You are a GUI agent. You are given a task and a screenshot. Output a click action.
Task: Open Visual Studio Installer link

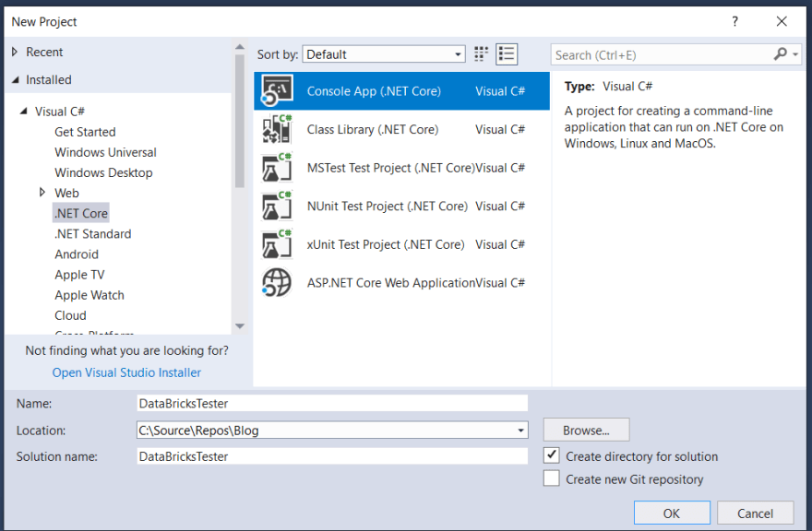[126, 372]
